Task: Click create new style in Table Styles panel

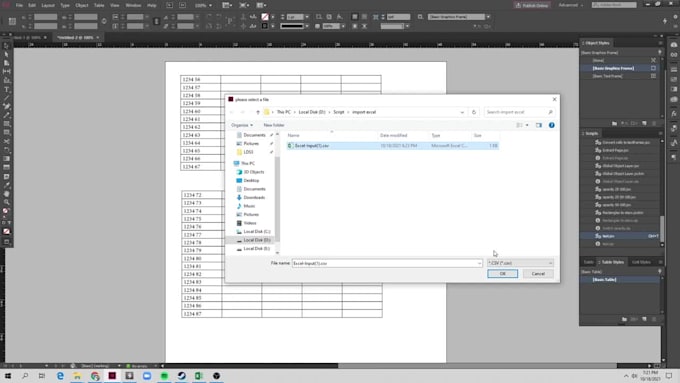Action: point(644,319)
